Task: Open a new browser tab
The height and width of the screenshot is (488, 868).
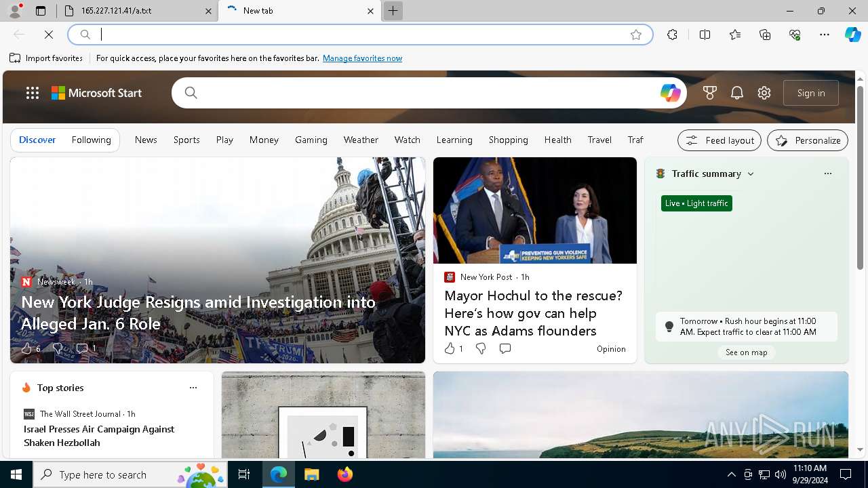Action: 393,11
